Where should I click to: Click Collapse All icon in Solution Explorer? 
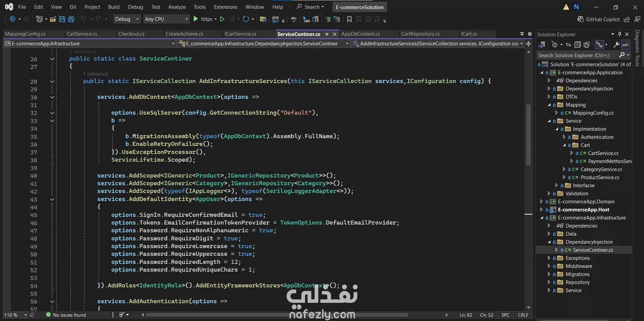pos(577,45)
